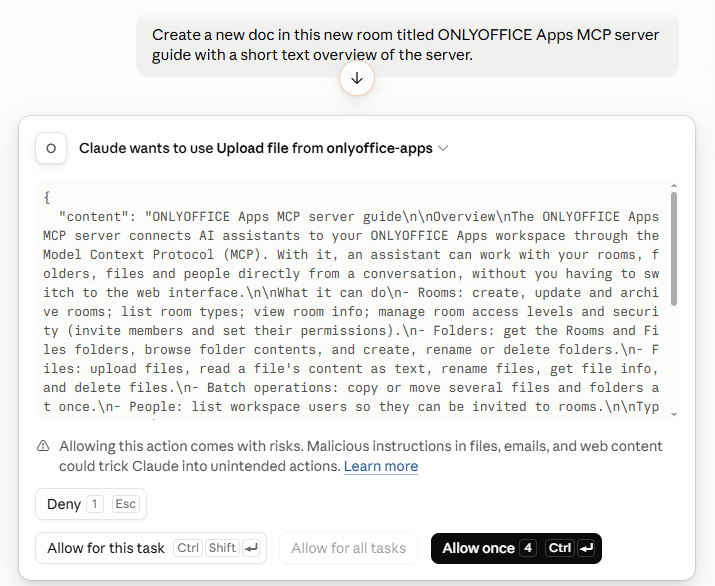Click "Claude wants to use Upload file" heading
The width and height of the screenshot is (715, 586).
click(256, 148)
